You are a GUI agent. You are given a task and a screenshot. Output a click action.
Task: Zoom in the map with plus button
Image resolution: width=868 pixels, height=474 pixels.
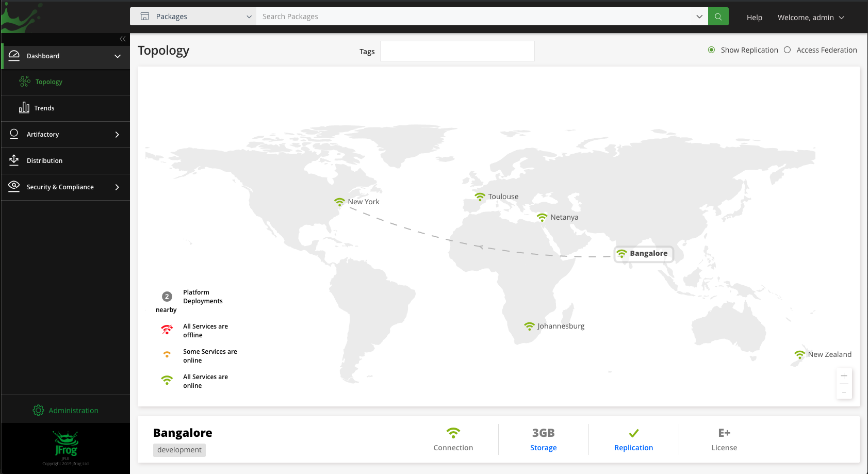844,376
